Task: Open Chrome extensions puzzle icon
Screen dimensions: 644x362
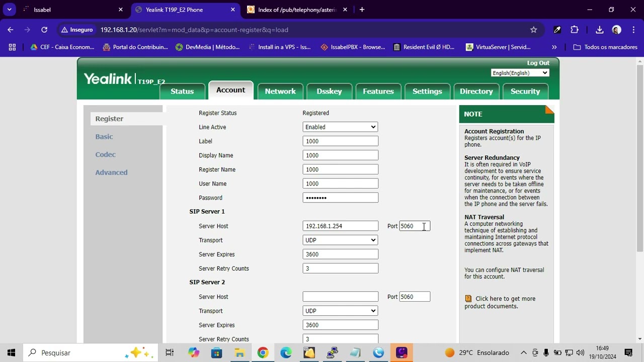Action: click(x=575, y=30)
